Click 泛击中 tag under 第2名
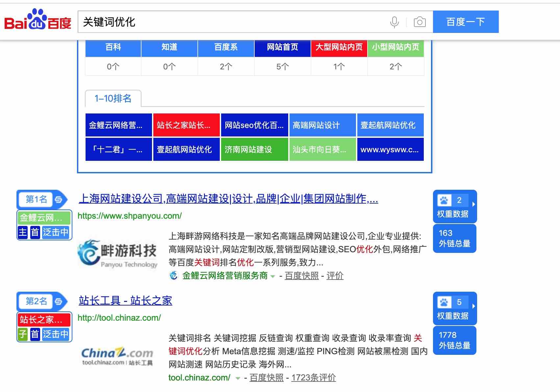Screen dimensions: 560x392 click(x=55, y=334)
